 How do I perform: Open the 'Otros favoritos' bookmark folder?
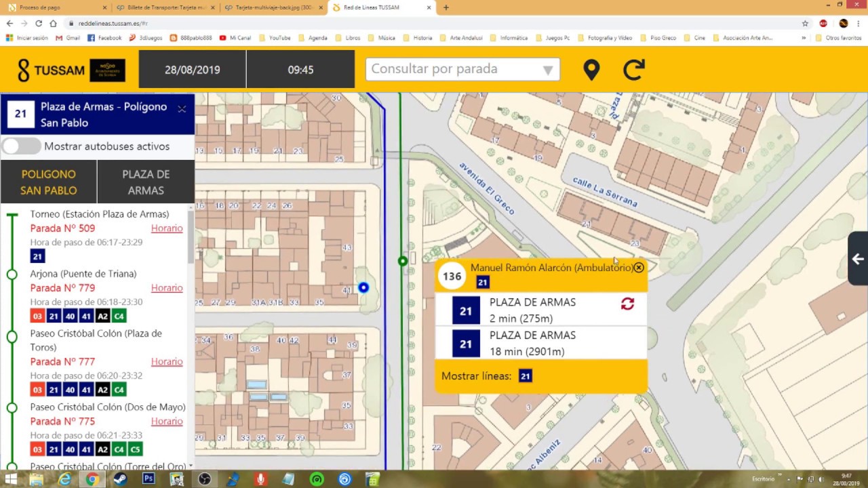838,38
